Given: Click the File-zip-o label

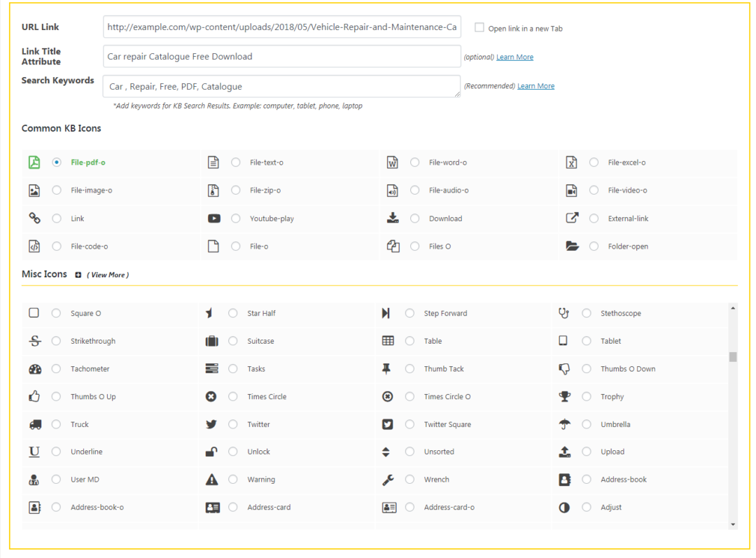Looking at the screenshot, I should [x=265, y=190].
